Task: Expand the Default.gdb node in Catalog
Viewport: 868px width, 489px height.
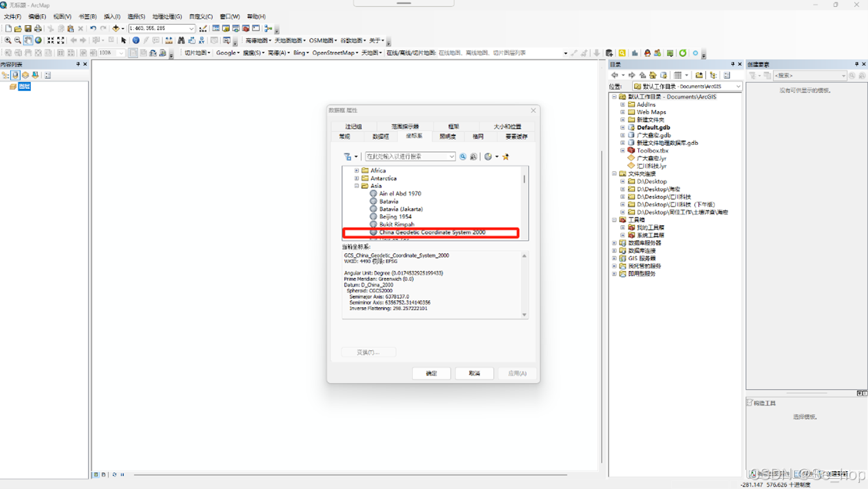Action: (x=622, y=127)
